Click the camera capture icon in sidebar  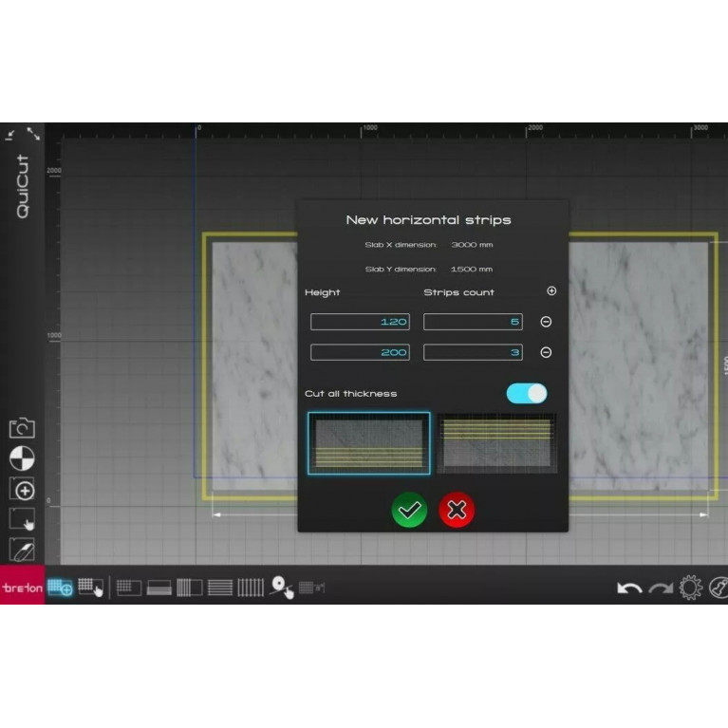(22, 428)
